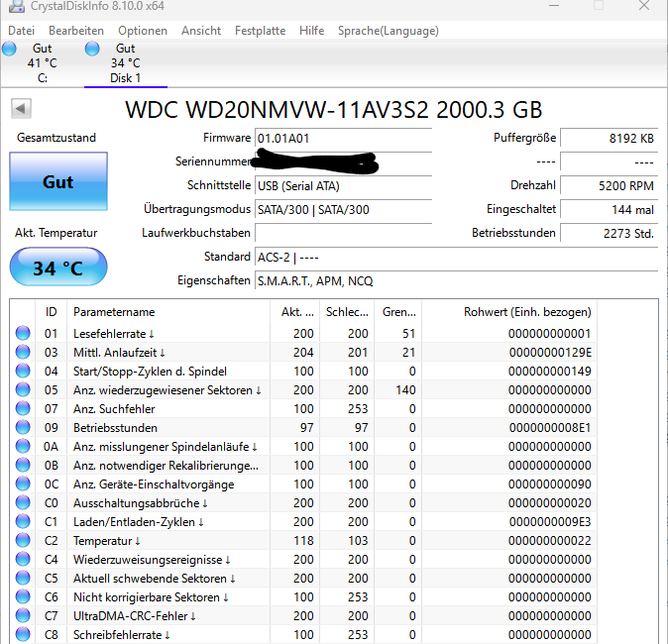Viewport: 668px width, 644px height.
Task: Go to previous disk with left arrow
Action: coord(21,108)
